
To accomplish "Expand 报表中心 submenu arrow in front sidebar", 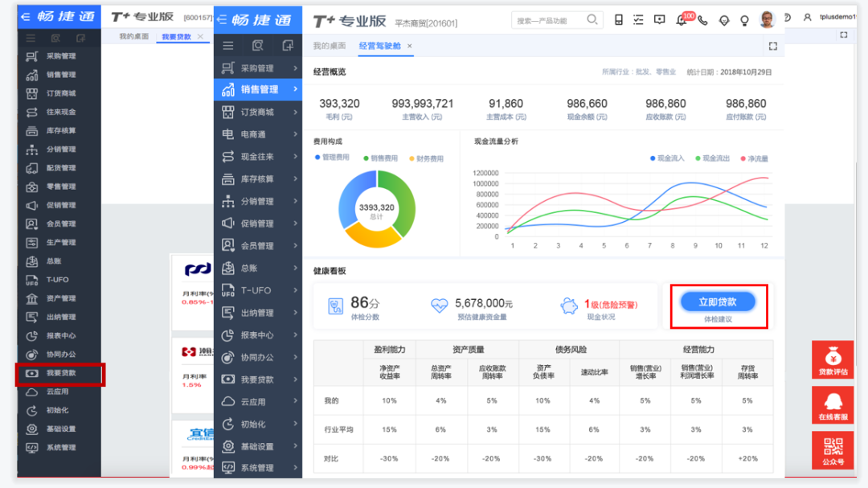I will click(296, 334).
